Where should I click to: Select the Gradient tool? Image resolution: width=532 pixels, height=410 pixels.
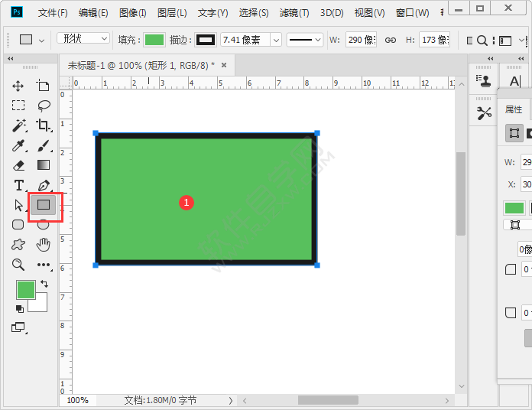[44, 165]
